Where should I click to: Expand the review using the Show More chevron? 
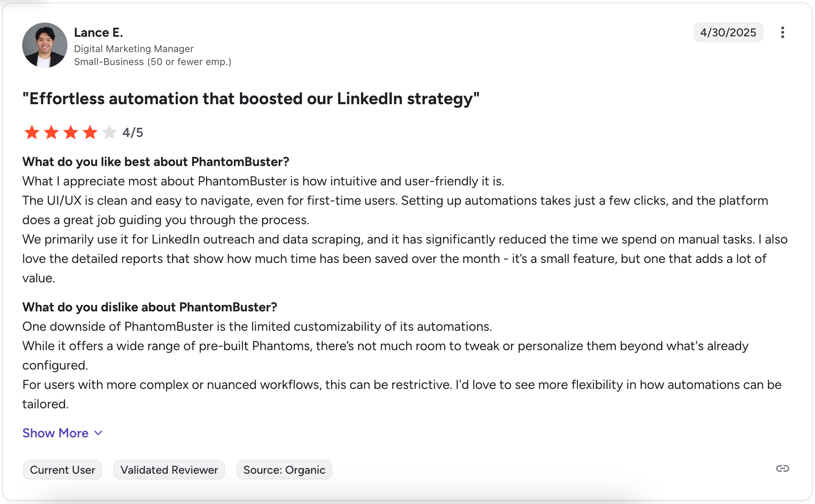pos(98,433)
